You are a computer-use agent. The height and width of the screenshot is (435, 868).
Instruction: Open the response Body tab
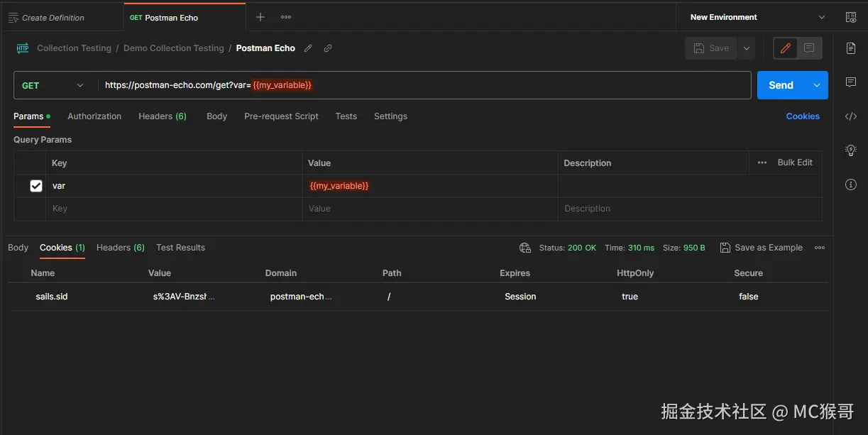pos(18,248)
